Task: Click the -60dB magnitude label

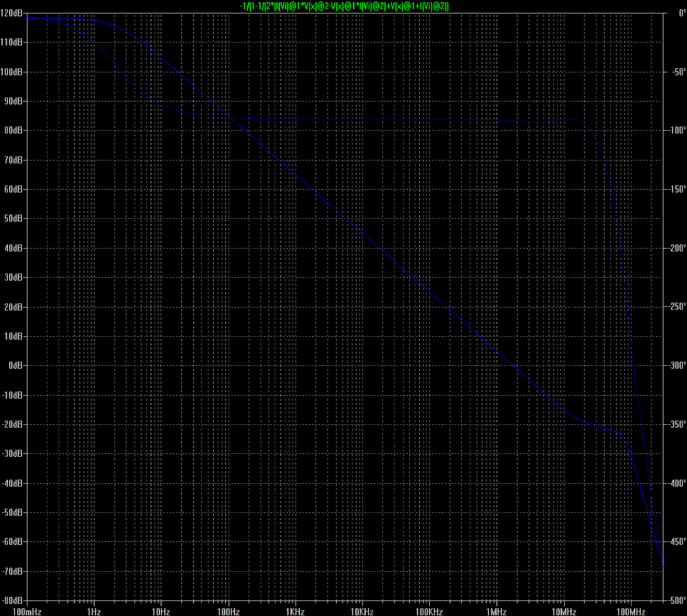Action: (x=12, y=542)
